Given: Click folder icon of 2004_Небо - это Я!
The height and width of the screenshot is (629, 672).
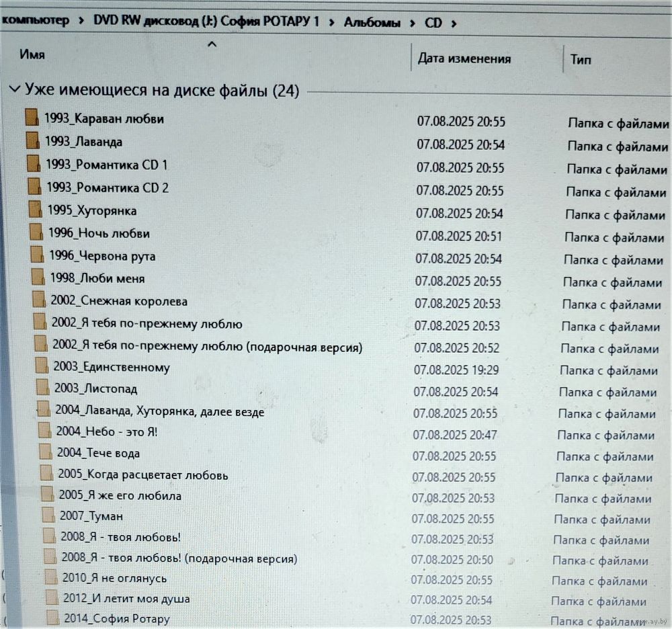Looking at the screenshot, I should click(44, 430).
